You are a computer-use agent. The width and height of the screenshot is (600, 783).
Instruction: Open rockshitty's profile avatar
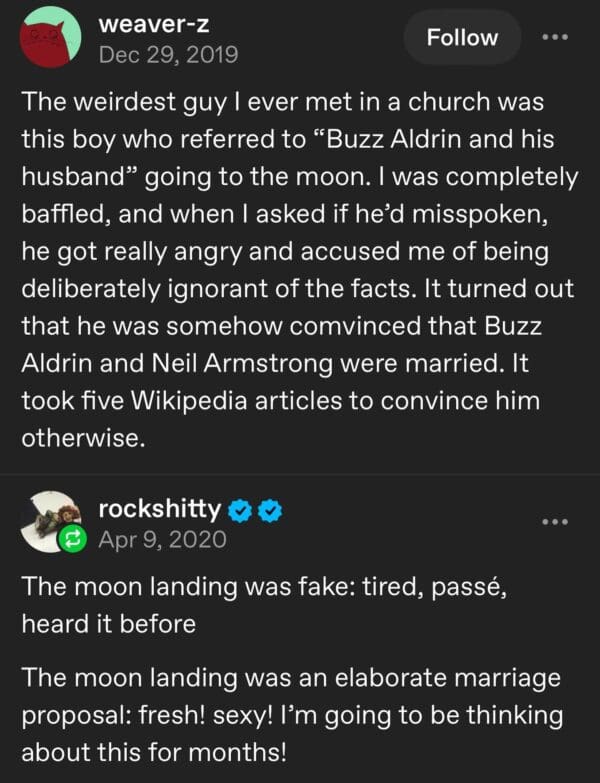click(x=50, y=518)
